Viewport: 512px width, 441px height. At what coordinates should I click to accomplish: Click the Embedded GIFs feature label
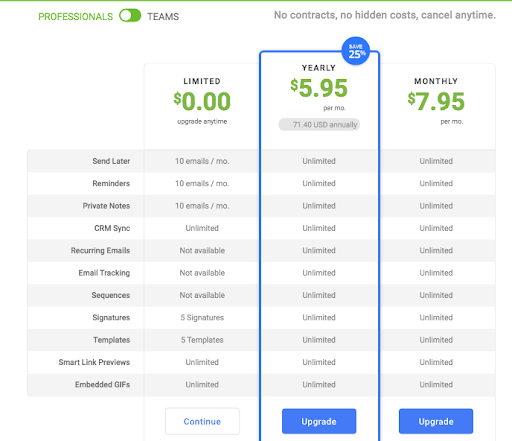point(103,384)
